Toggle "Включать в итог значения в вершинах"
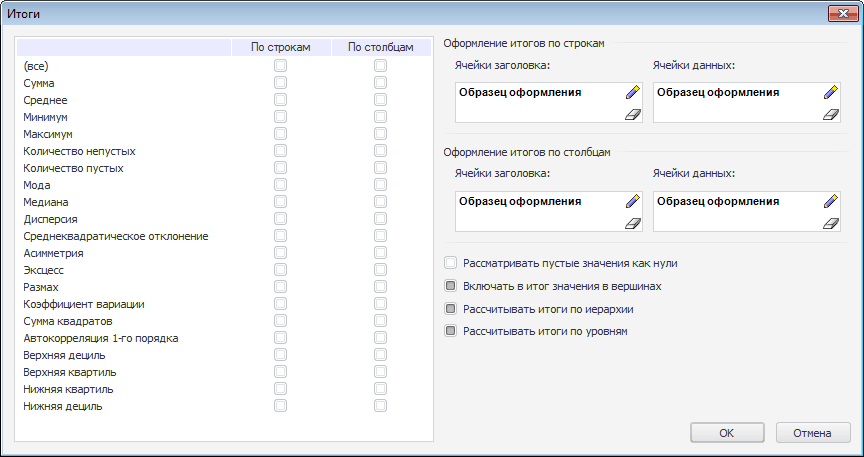Image resolution: width=864 pixels, height=457 pixels. click(x=451, y=286)
